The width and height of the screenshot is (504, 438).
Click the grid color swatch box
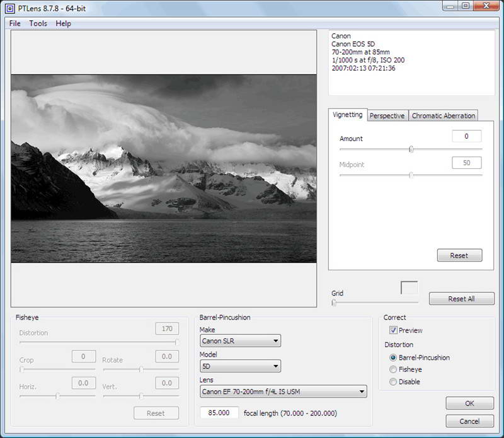click(x=409, y=288)
